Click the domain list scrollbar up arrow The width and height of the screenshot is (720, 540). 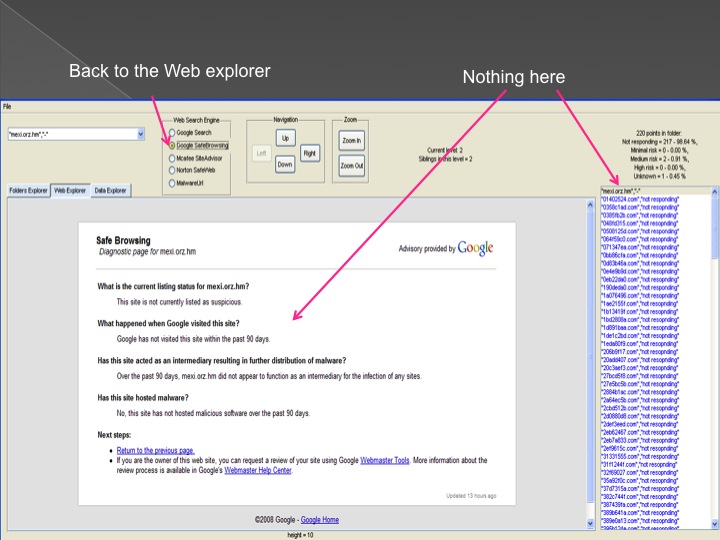pos(714,191)
